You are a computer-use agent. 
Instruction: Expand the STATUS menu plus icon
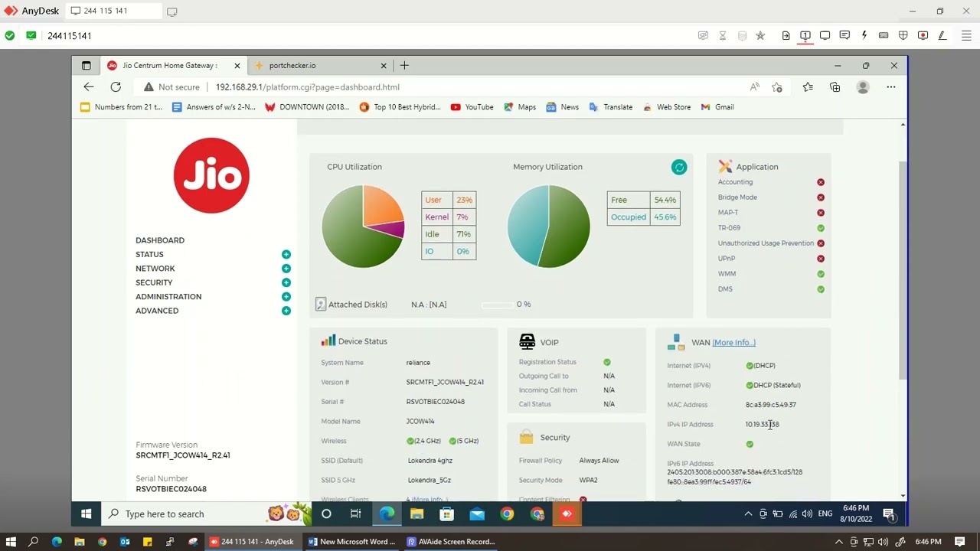coord(286,254)
